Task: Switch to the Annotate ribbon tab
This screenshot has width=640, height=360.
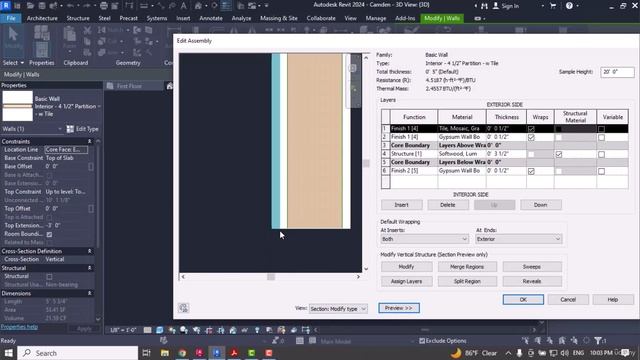Action: (211, 18)
